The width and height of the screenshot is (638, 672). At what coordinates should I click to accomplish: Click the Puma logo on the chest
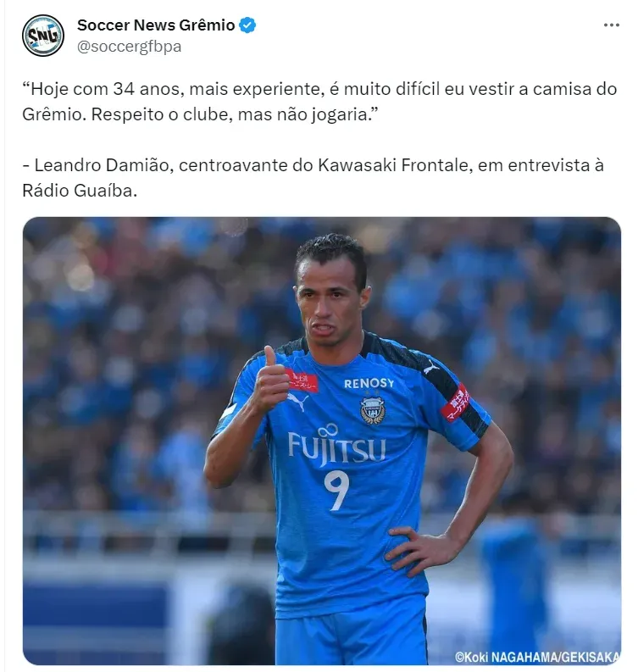298,402
